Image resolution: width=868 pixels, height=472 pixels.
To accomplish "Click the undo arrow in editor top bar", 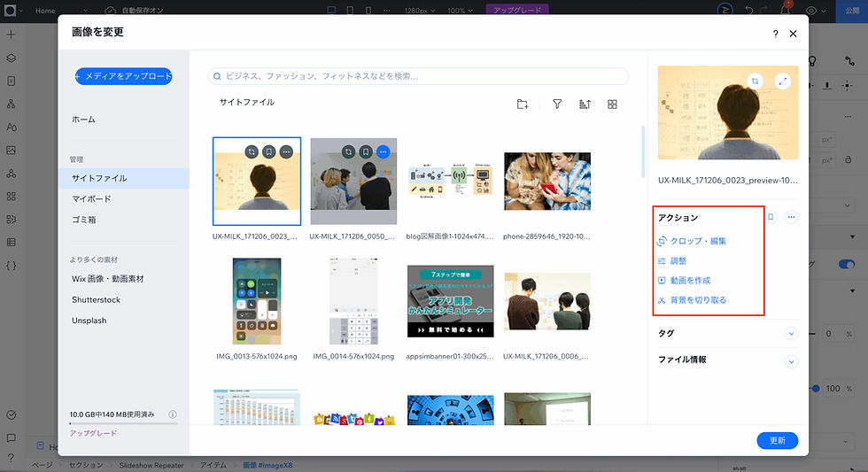I will tap(749, 10).
